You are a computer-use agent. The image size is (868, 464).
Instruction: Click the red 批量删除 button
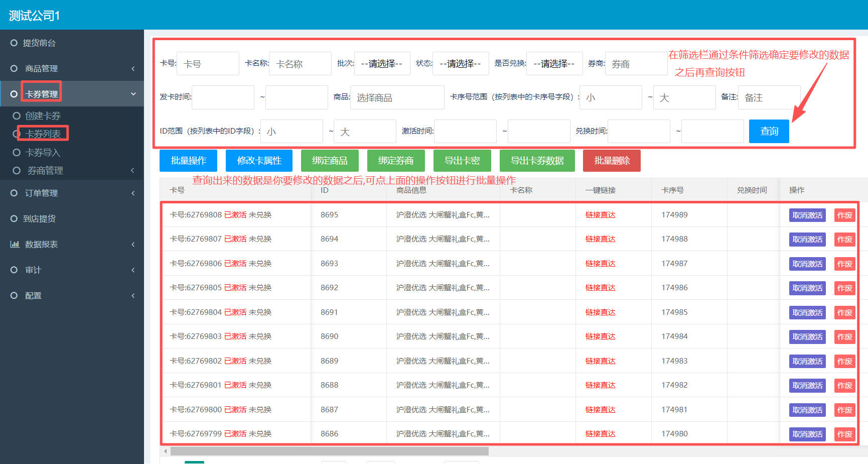tap(612, 161)
